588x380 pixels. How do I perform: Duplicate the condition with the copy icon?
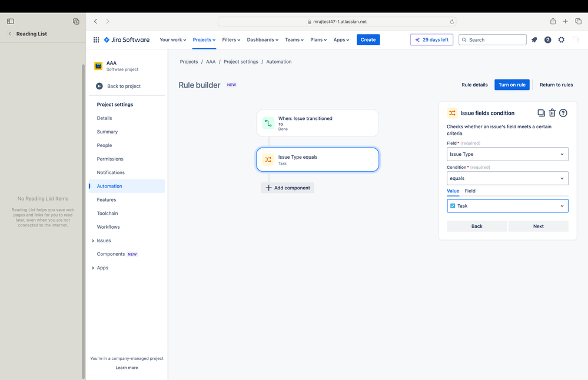point(541,113)
